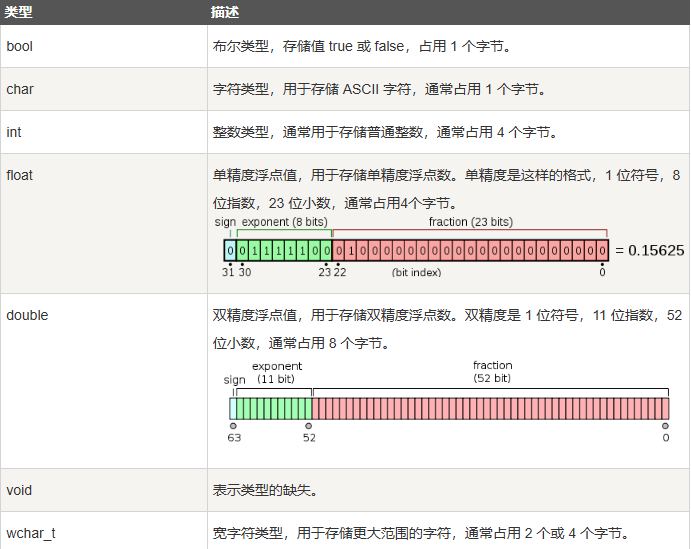This screenshot has width=691, height=549.
Task: Click the float bit layout diagram
Action: coord(449,247)
